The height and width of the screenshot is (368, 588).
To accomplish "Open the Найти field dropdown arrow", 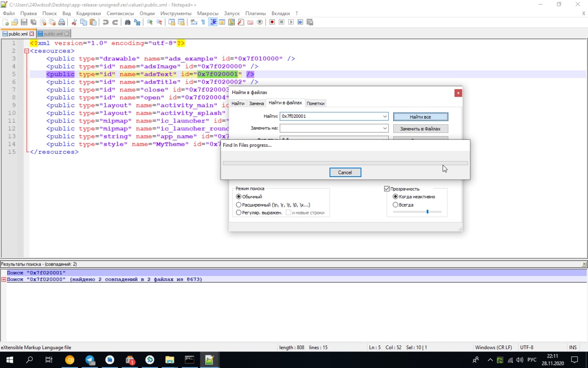I will click(x=385, y=116).
